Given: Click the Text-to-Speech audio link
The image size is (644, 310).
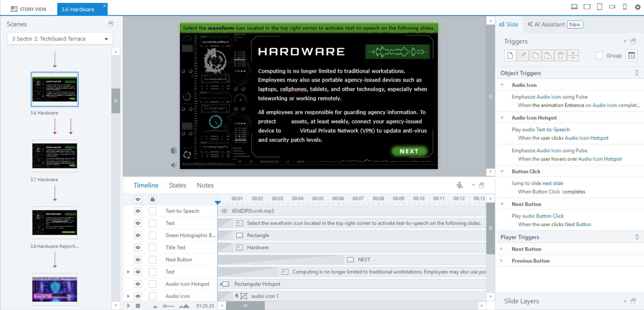Looking at the screenshot, I should (x=553, y=130).
